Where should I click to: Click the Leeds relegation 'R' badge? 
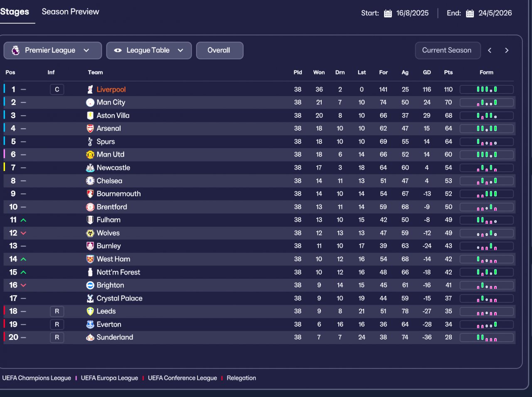(x=57, y=311)
